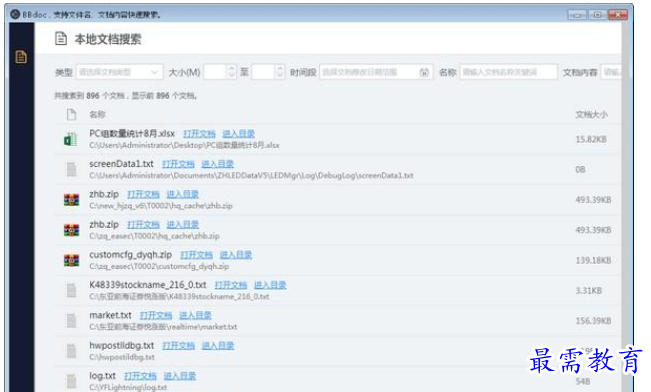Click 进入目录 for zhb.zip in new_hjzq_v6

coord(183,194)
